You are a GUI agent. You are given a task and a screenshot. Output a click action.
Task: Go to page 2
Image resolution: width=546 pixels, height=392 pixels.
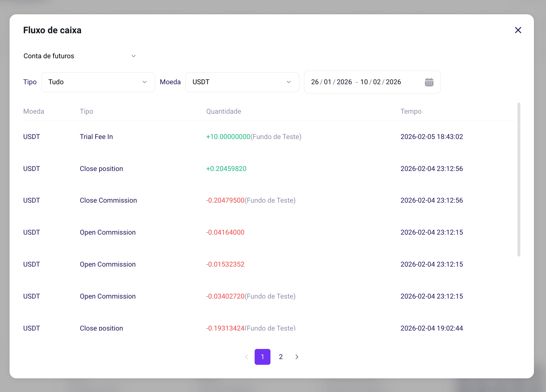point(281,357)
